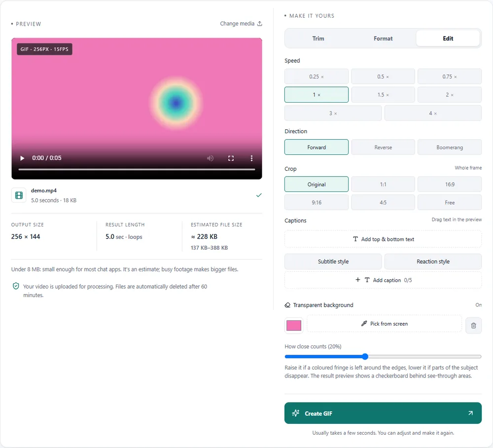
Task: Click the How close counts slider handle
Action: tap(365, 356)
